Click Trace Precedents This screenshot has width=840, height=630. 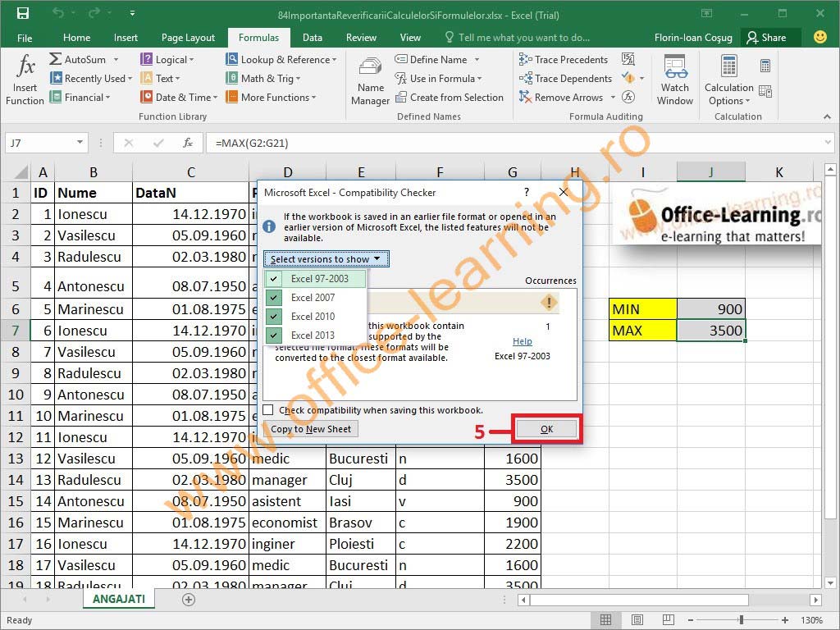tap(563, 59)
